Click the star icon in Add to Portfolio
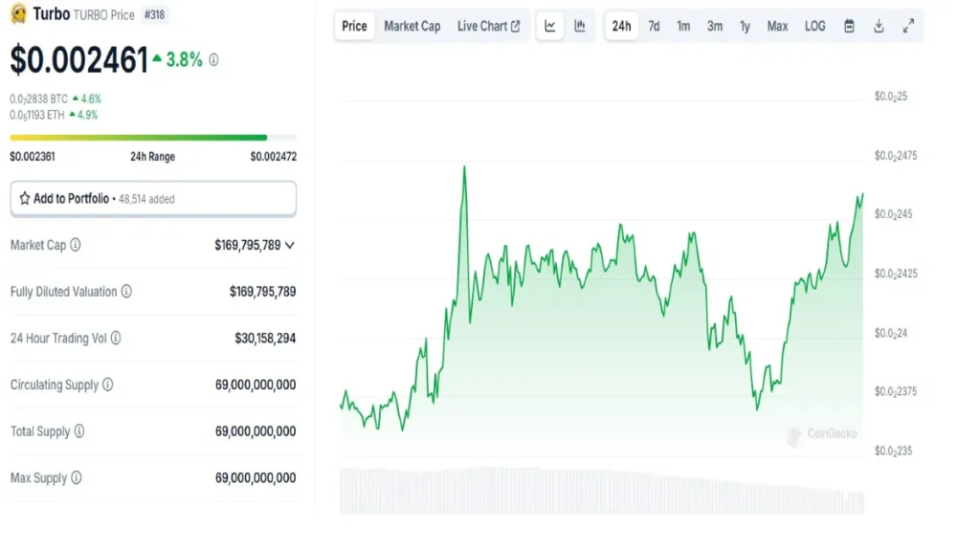 click(24, 199)
